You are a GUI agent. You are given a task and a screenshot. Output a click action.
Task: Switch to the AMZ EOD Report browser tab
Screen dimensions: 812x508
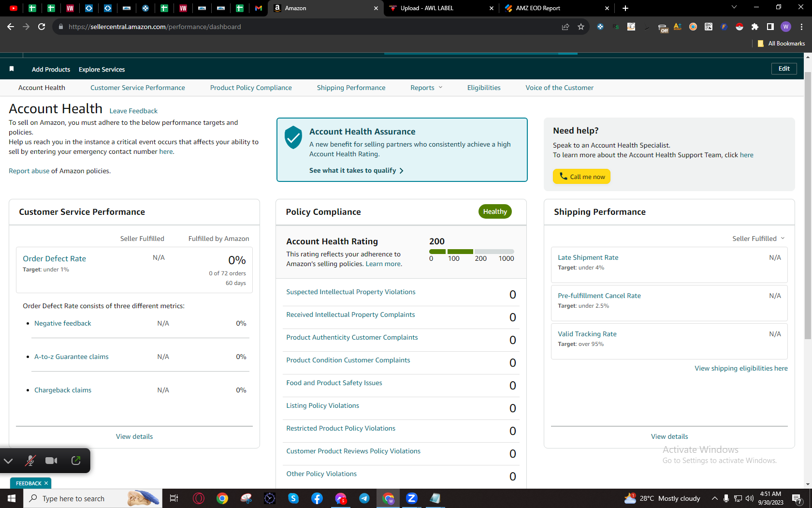pos(556,8)
